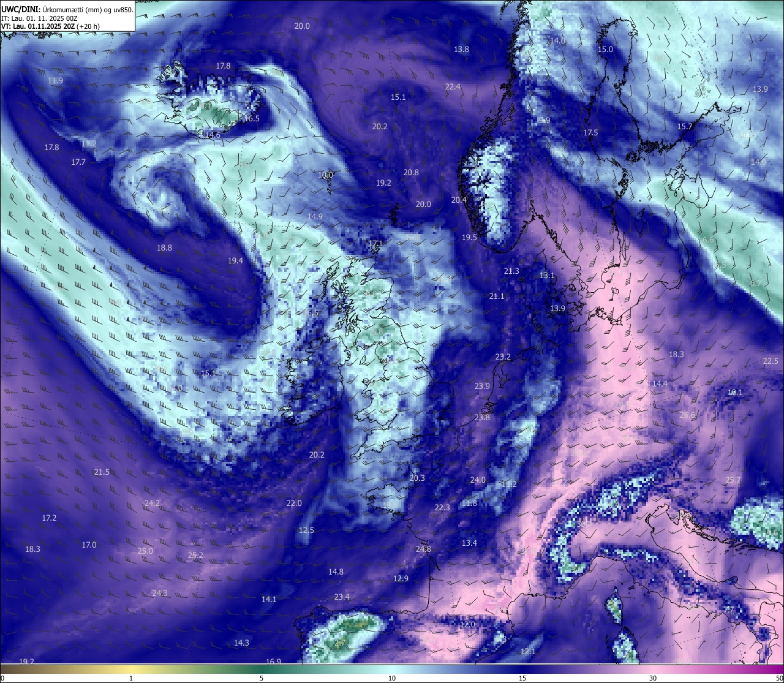Click the 21.5 value label

point(102,472)
